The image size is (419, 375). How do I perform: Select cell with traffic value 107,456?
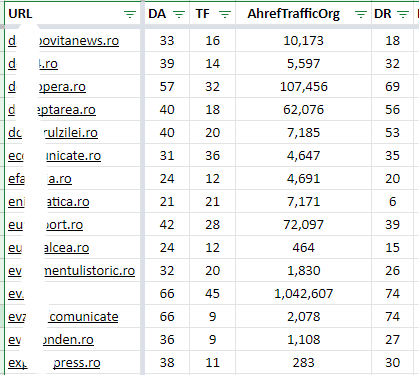[303, 87]
